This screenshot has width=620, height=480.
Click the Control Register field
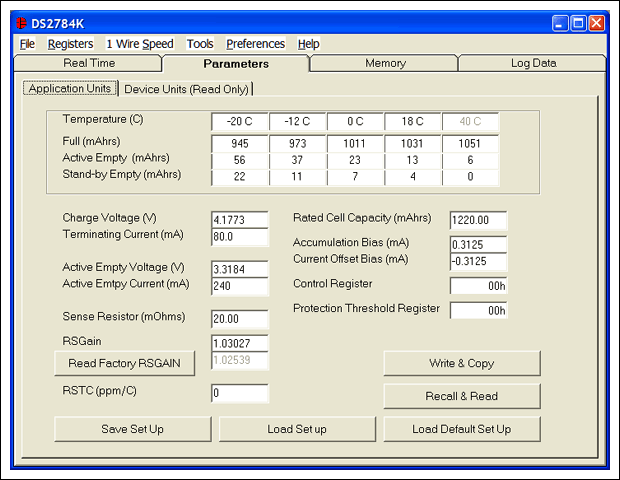[x=478, y=286]
